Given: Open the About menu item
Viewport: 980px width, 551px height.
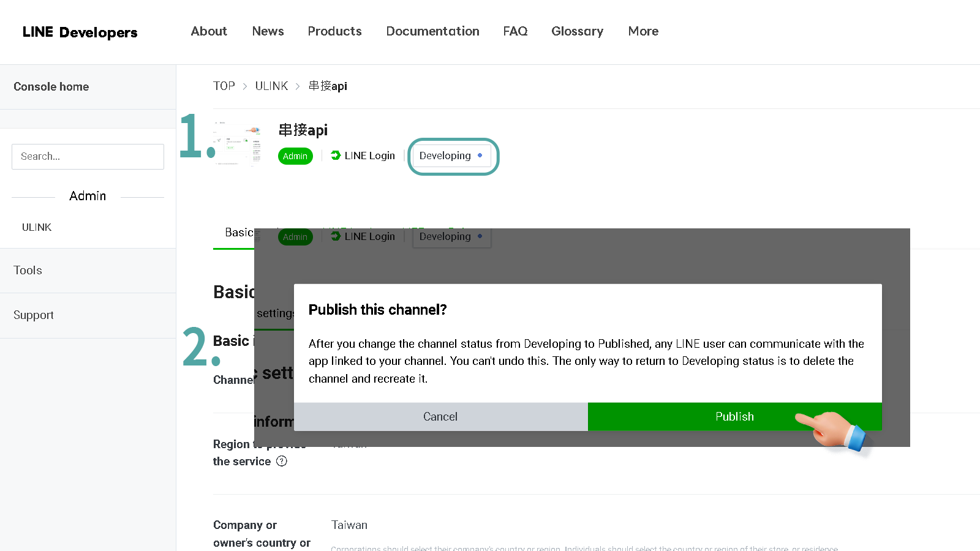Looking at the screenshot, I should coord(209,31).
